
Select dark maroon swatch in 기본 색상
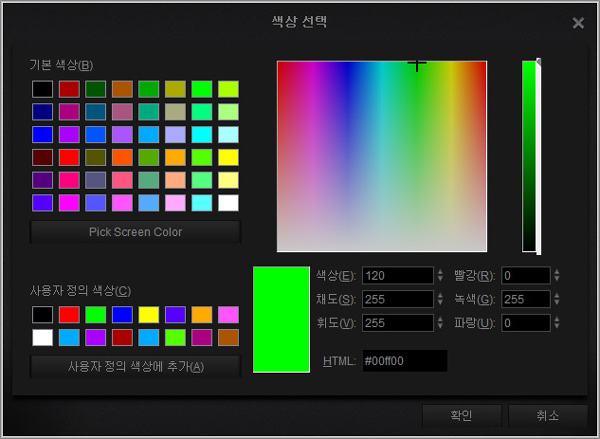(42, 157)
